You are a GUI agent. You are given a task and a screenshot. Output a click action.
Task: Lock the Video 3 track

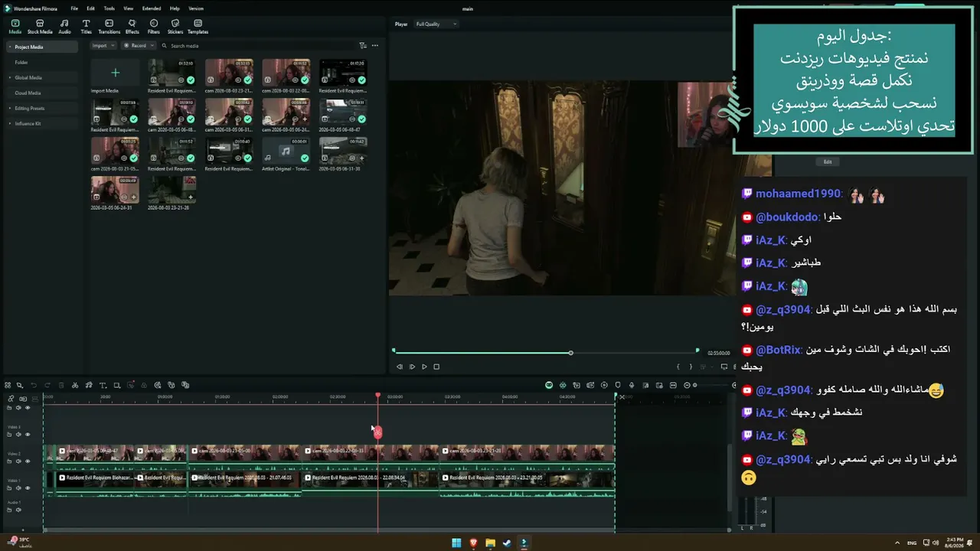tap(10, 435)
